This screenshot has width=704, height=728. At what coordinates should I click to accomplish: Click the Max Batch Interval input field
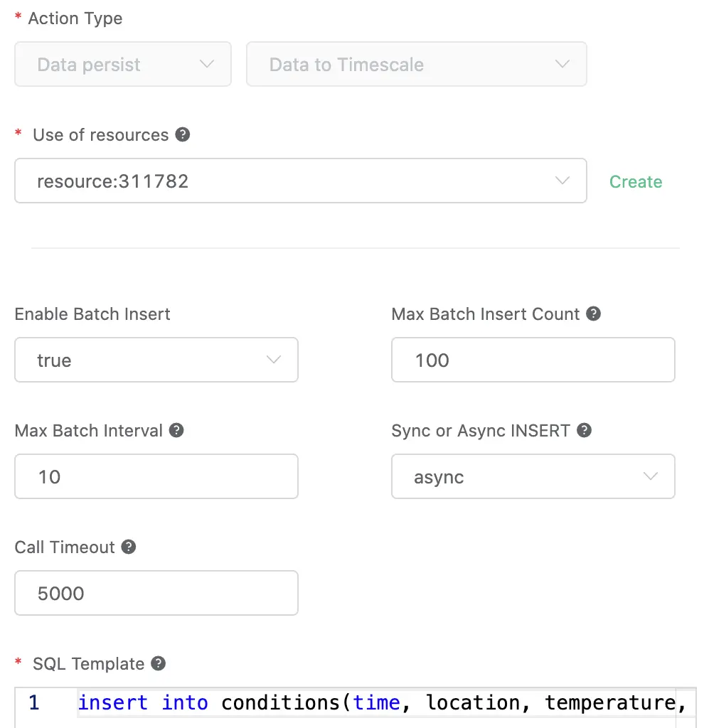click(156, 477)
